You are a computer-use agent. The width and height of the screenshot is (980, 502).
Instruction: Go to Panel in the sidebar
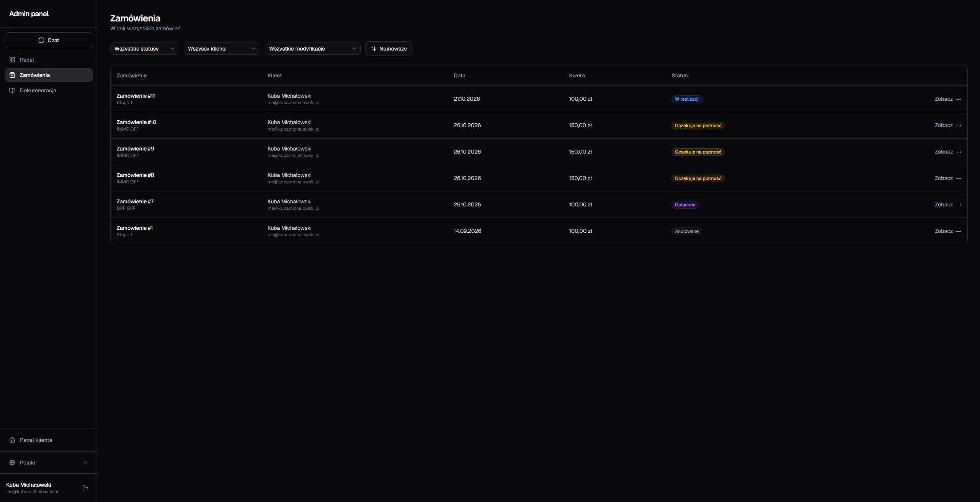point(49,60)
